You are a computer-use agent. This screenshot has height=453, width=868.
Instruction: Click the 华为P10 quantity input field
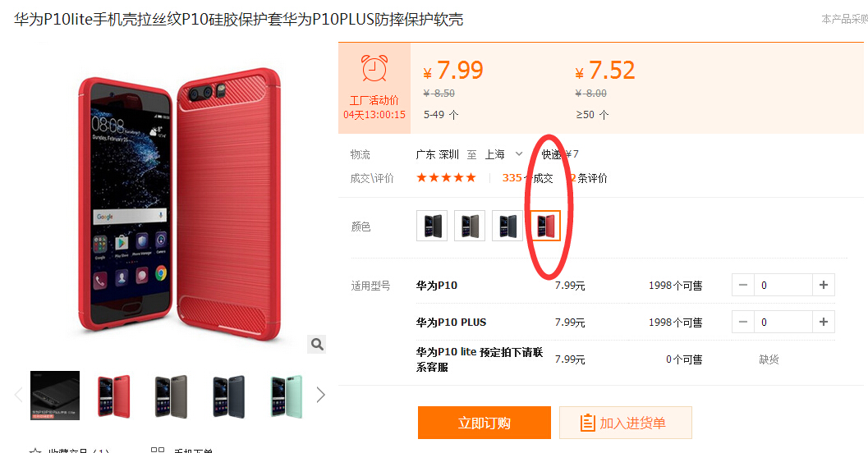pos(783,285)
